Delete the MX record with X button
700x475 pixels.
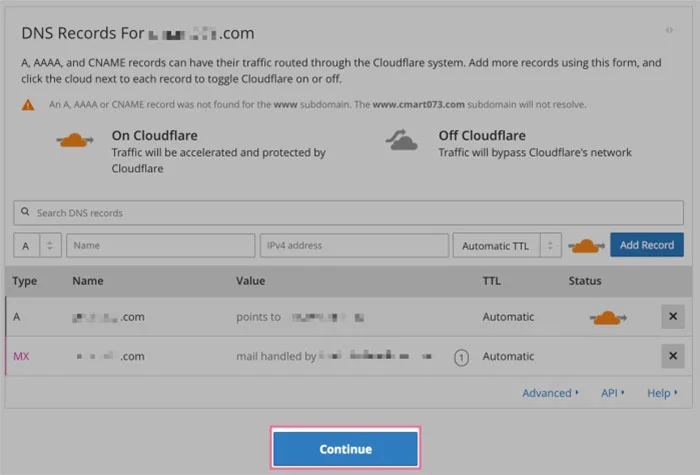(x=673, y=356)
